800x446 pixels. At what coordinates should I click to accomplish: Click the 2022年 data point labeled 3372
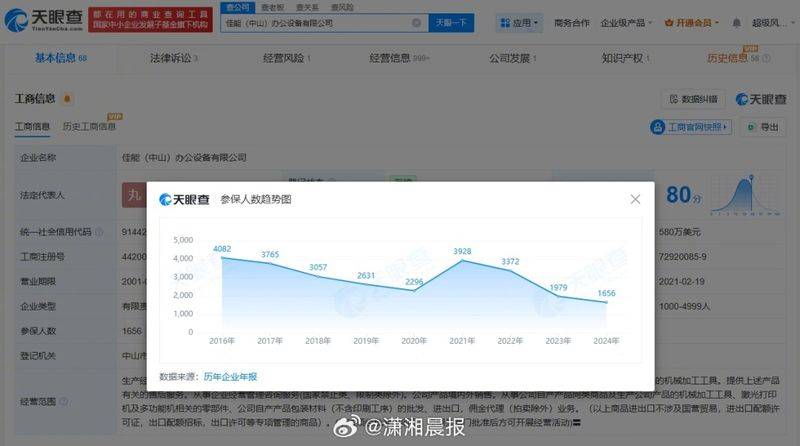[510, 270]
